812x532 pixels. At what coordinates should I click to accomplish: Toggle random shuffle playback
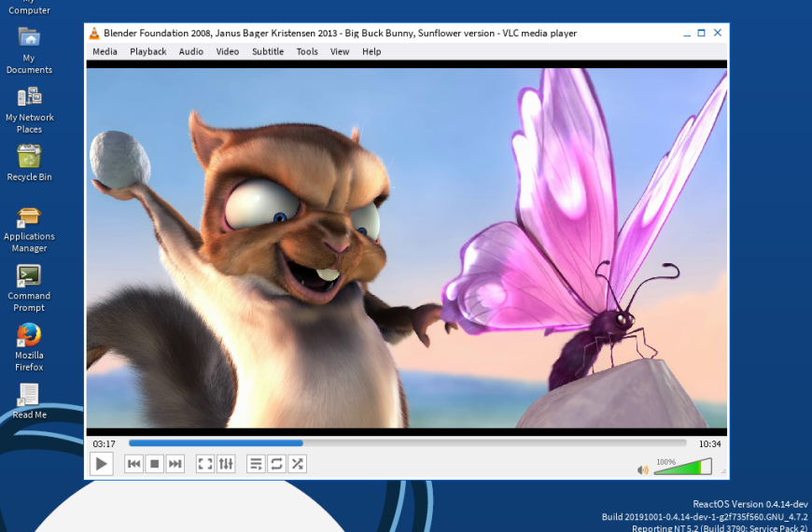(x=297, y=464)
